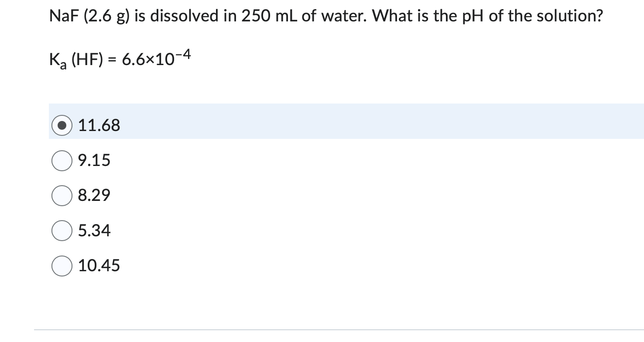Click the empty radio next to 10.45

click(x=62, y=266)
